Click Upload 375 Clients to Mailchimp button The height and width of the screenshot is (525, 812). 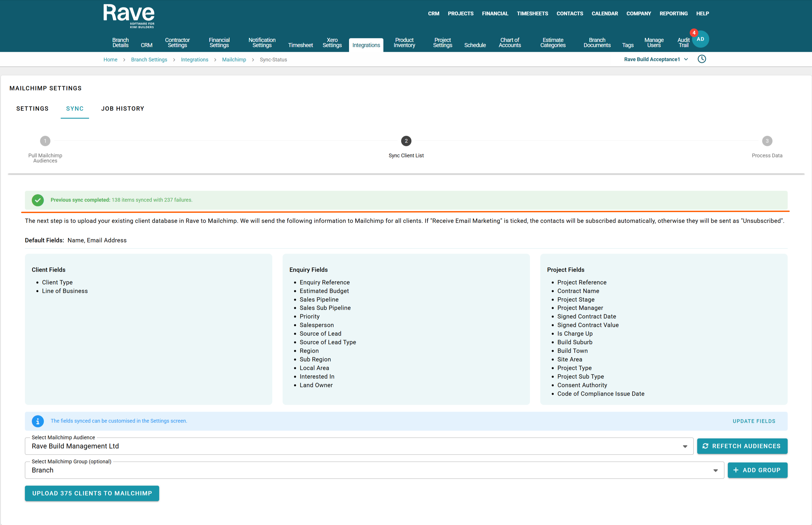pos(92,493)
